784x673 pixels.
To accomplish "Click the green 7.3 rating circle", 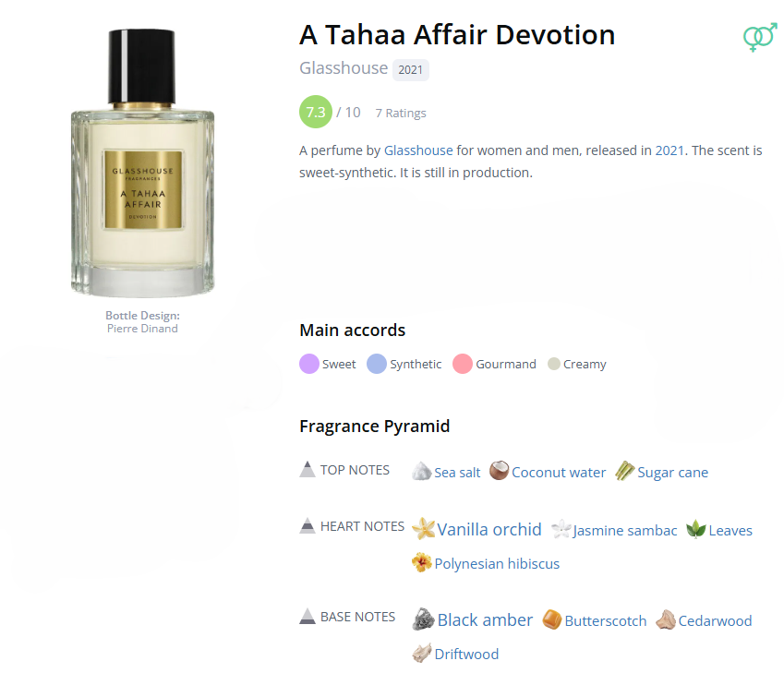I will (x=316, y=112).
